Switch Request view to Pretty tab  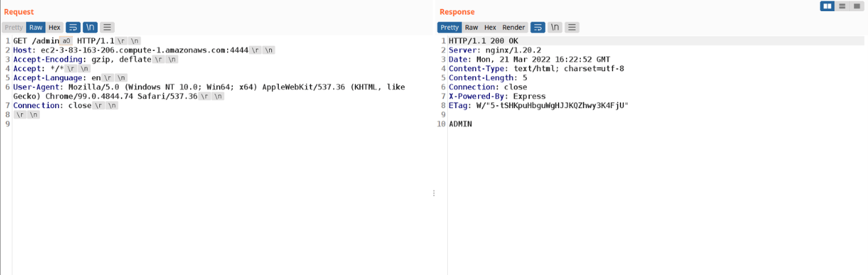(13, 27)
